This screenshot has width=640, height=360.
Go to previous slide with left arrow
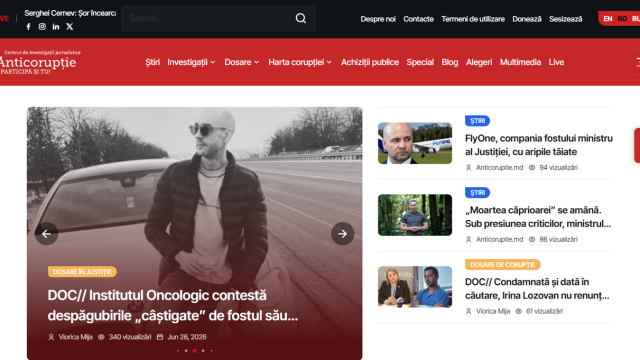coord(46,233)
